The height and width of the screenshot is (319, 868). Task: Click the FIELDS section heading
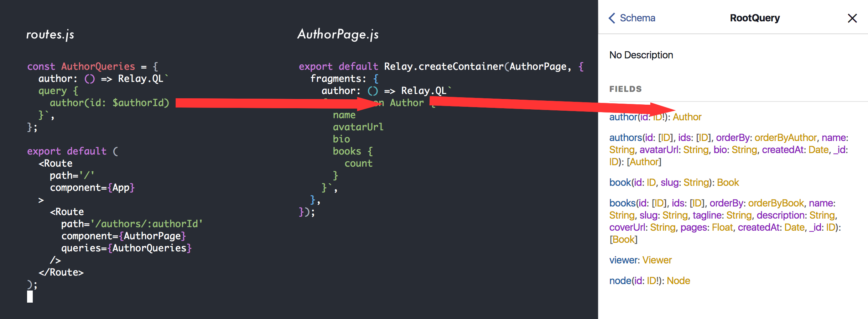click(625, 89)
